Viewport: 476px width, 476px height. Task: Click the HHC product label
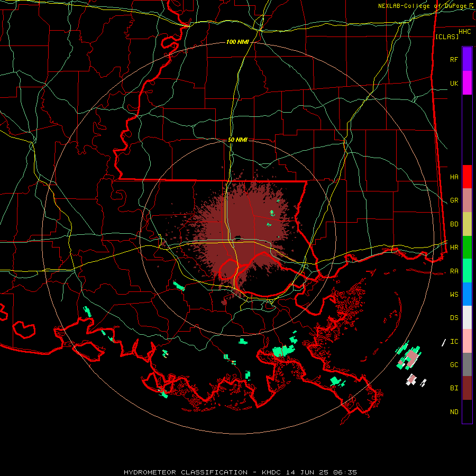click(464, 32)
